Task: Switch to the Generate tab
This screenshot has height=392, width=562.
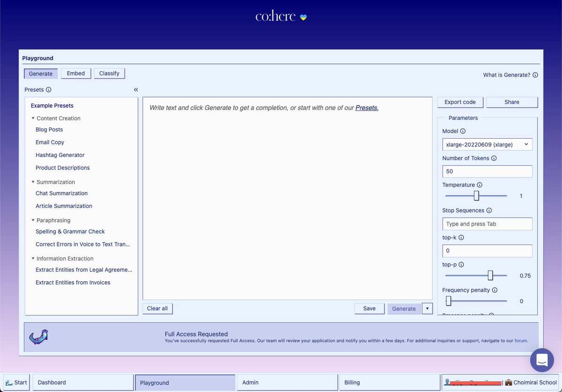Action: pyautogui.click(x=41, y=74)
